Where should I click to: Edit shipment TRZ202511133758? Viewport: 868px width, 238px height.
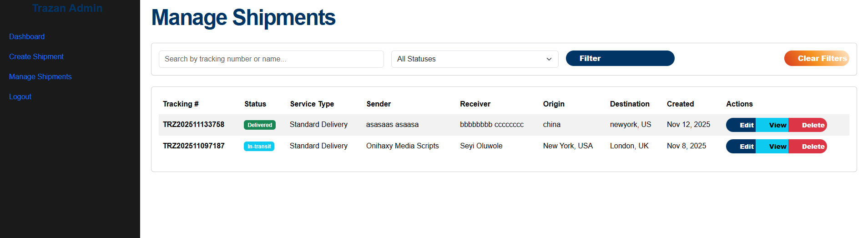pos(742,125)
